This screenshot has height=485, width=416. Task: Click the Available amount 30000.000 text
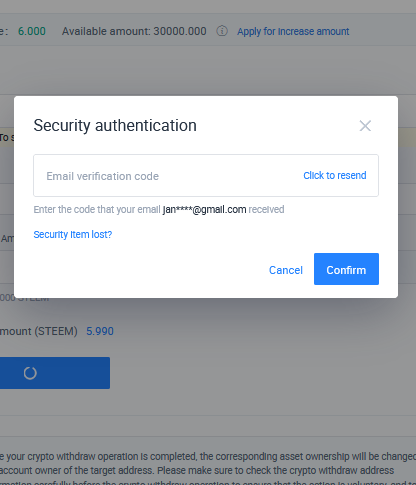(134, 31)
